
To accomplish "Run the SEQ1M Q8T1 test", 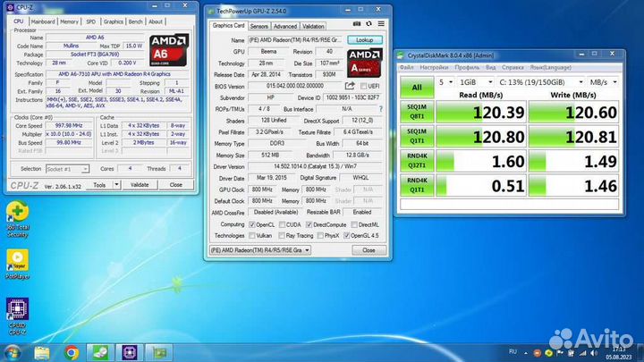I will coord(417,112).
